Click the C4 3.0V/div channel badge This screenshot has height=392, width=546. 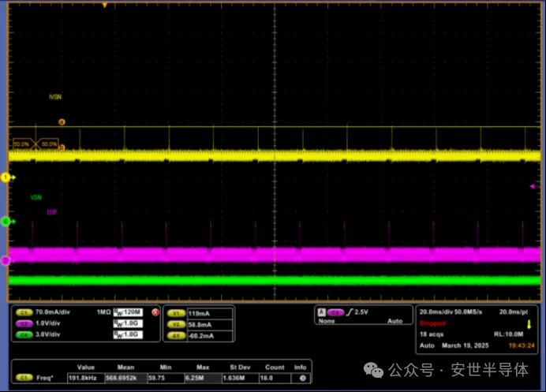[23, 334]
